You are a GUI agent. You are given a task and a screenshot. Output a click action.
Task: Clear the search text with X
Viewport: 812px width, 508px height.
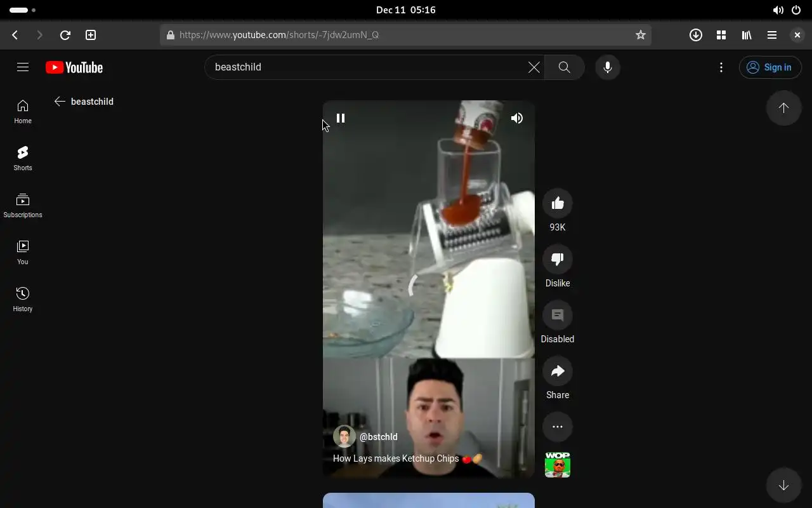534,67
